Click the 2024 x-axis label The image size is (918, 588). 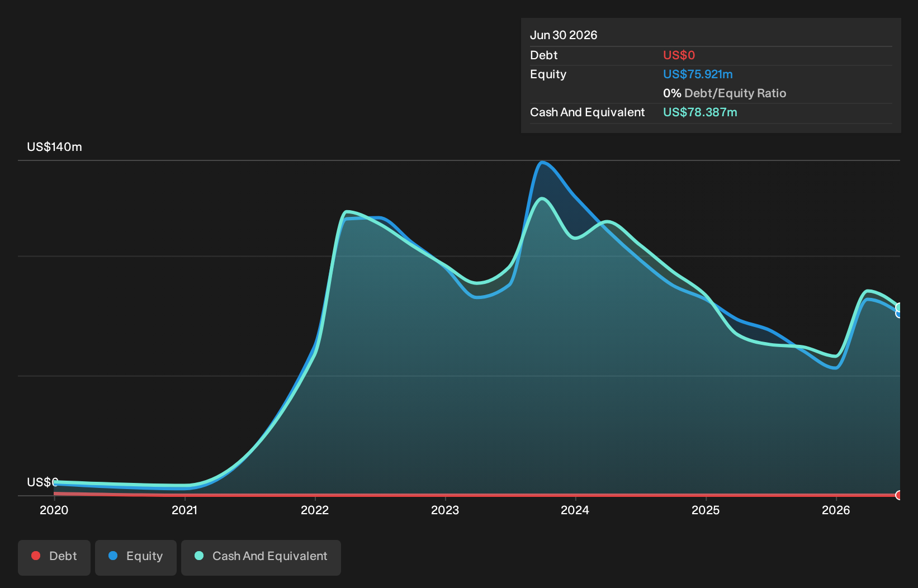[575, 510]
